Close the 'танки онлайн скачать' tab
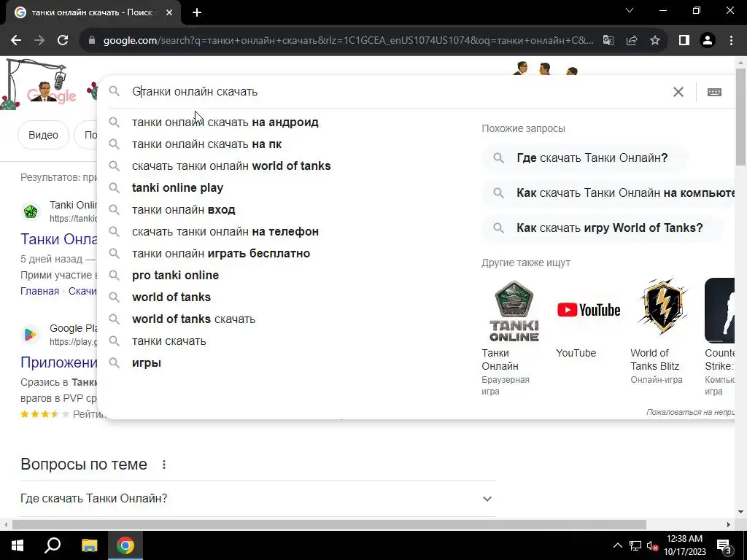The width and height of the screenshot is (747, 560). pos(169,13)
